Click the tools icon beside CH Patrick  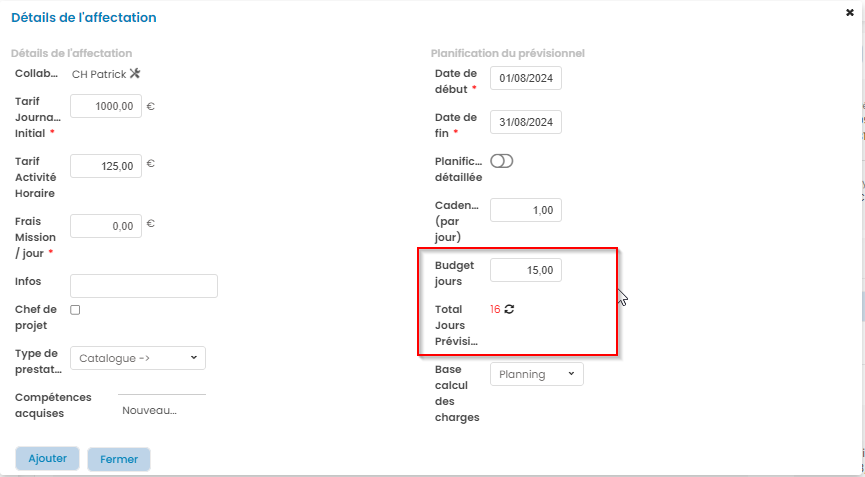(136, 73)
